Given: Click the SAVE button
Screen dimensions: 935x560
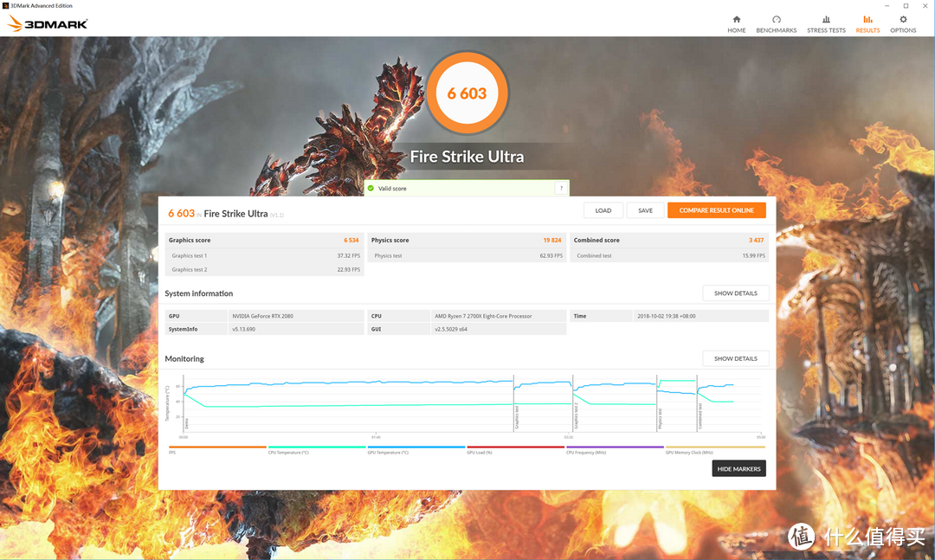Looking at the screenshot, I should 645,210.
